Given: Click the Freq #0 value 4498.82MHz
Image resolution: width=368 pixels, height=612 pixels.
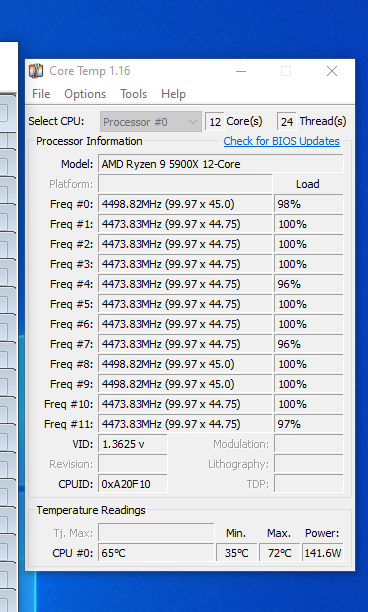Looking at the screenshot, I should point(185,204).
